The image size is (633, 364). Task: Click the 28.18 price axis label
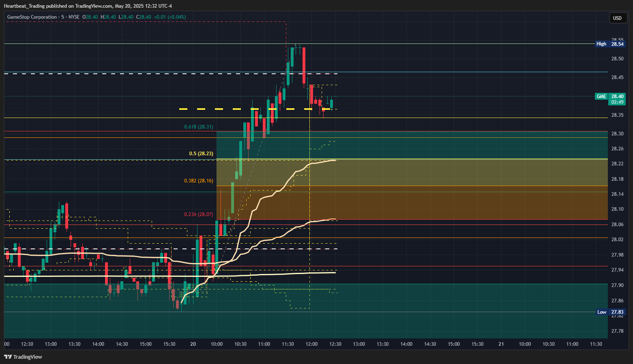pyautogui.click(x=617, y=179)
